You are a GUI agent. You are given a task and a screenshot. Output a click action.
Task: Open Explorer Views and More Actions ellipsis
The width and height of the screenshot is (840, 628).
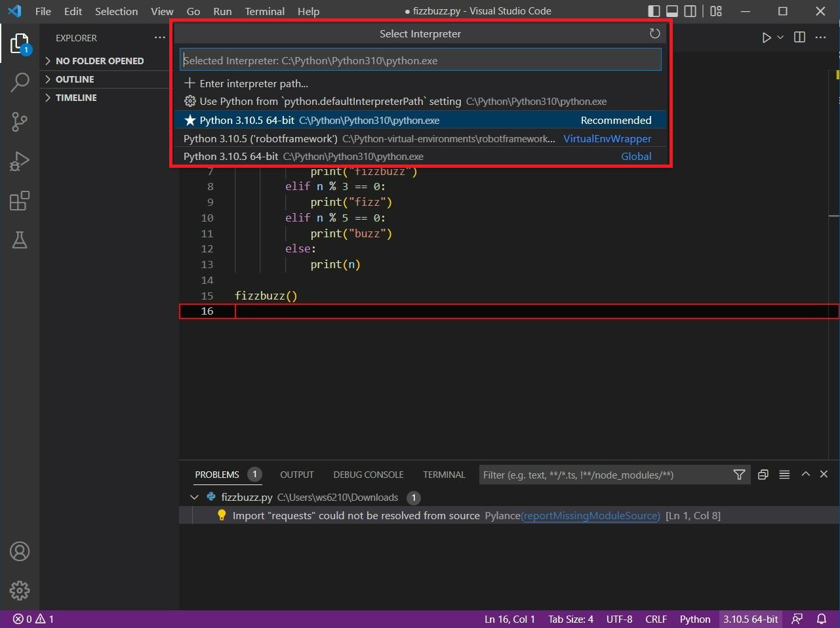160,37
